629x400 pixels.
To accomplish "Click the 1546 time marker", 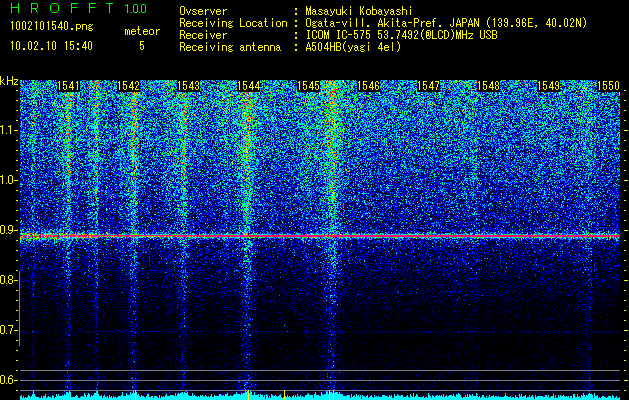I will (x=368, y=86).
